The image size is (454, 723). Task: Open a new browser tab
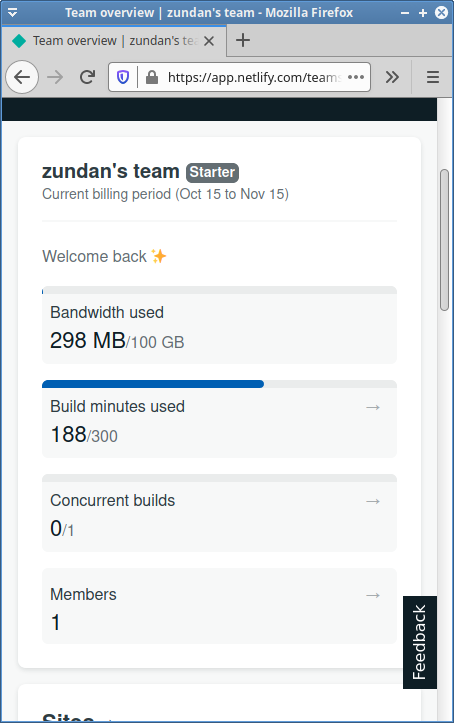[243, 41]
